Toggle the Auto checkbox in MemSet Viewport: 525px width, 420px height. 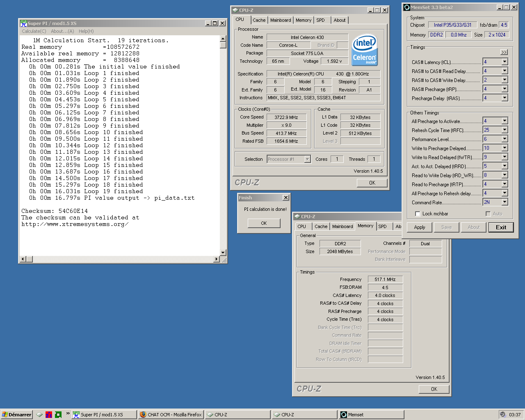click(x=488, y=214)
